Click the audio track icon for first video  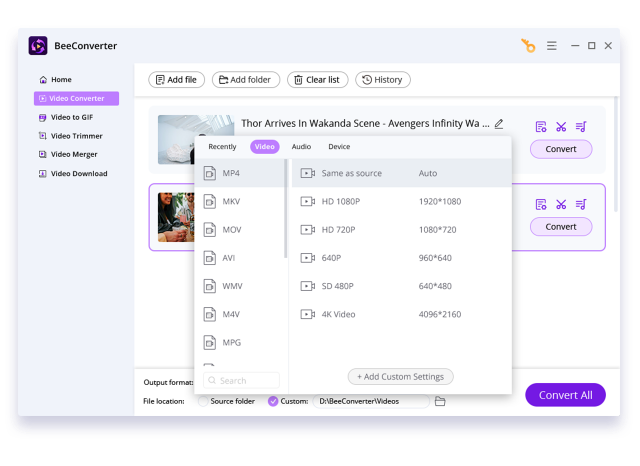coord(581,127)
